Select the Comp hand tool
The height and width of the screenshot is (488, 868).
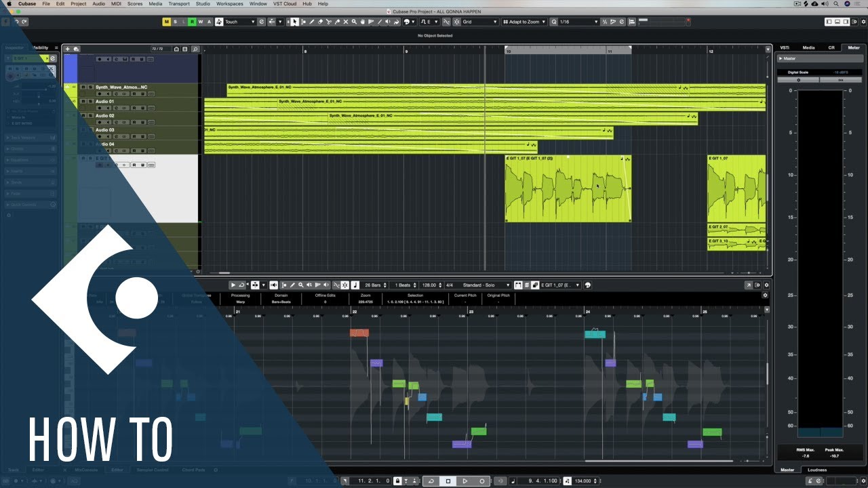pos(363,22)
